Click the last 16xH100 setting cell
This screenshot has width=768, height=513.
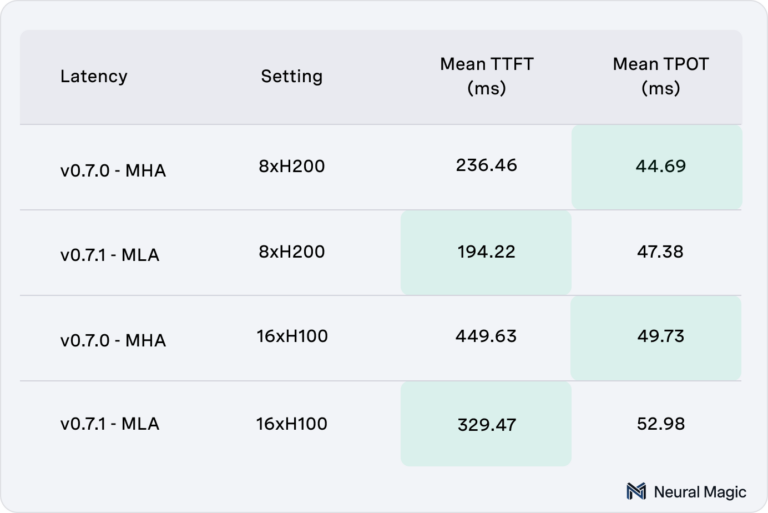(291, 424)
